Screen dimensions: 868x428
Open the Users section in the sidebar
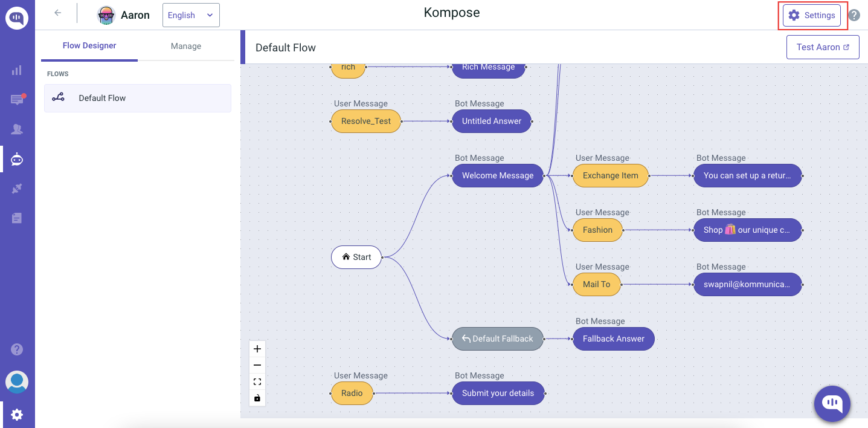pyautogui.click(x=17, y=129)
